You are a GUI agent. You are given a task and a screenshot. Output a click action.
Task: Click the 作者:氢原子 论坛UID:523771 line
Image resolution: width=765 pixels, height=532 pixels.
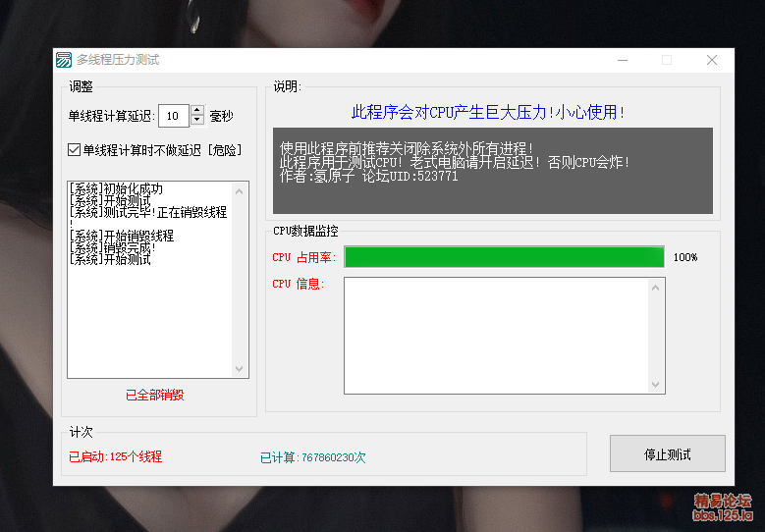pos(369,176)
